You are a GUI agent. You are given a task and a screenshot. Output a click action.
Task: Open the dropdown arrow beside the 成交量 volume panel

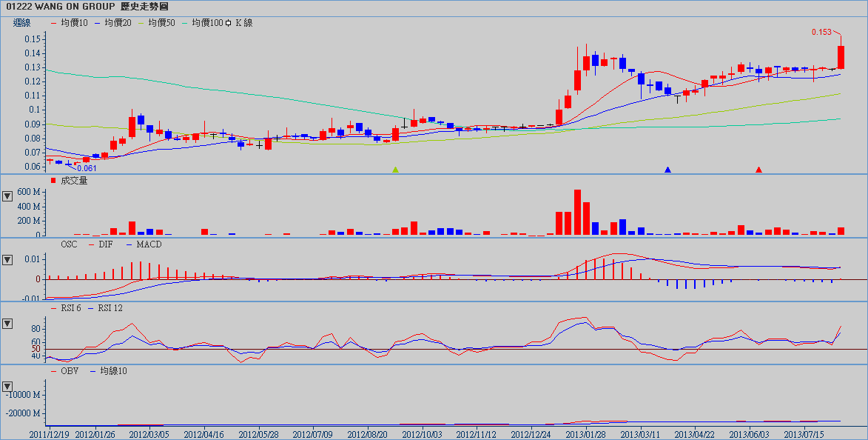pos(7,196)
